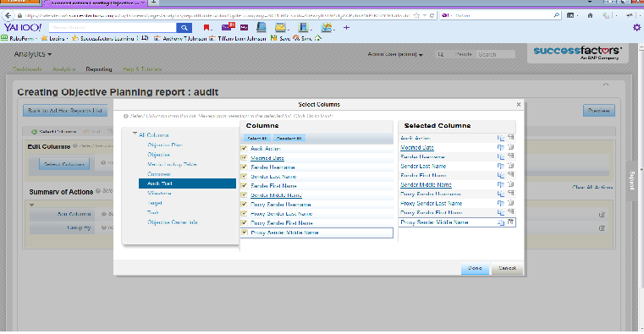
Task: Click the delete icon in Group By action row
Action: pos(602,227)
